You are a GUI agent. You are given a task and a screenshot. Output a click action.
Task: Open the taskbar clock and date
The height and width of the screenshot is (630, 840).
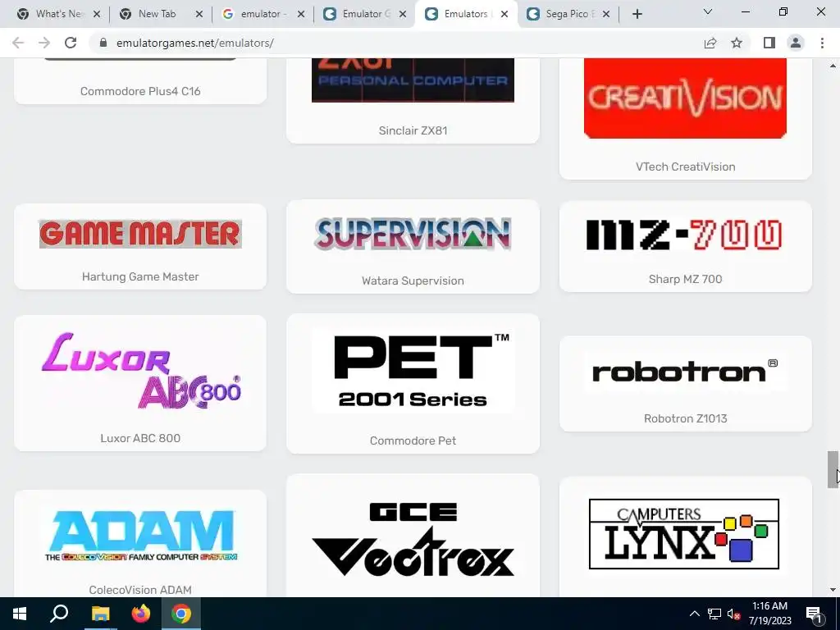point(769,614)
